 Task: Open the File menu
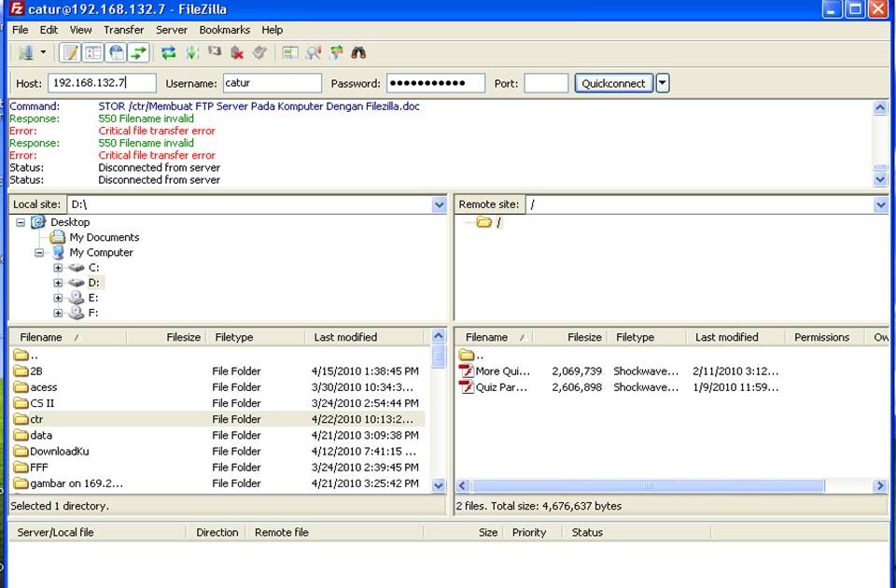(20, 30)
